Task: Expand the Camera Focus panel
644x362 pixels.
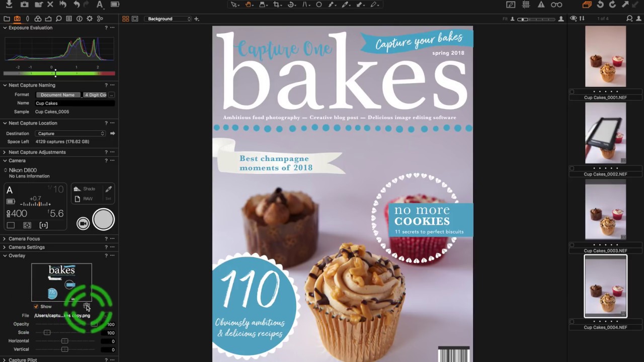Action: point(5,239)
